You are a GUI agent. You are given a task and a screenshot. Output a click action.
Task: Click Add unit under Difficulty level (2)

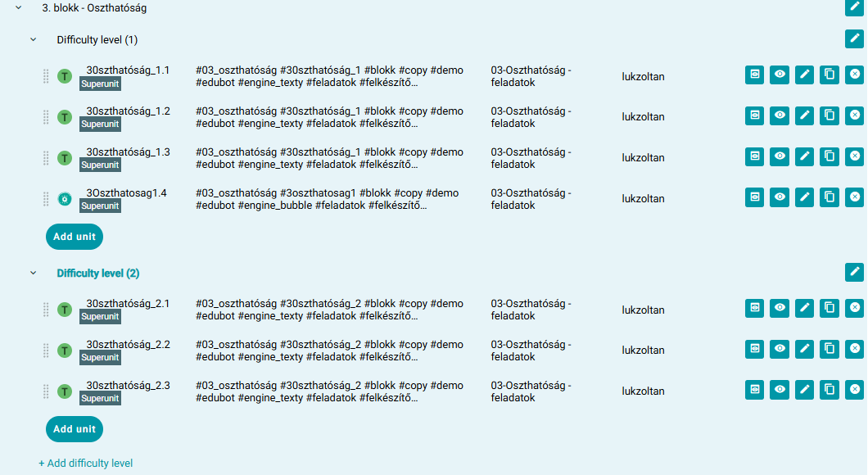coord(75,429)
